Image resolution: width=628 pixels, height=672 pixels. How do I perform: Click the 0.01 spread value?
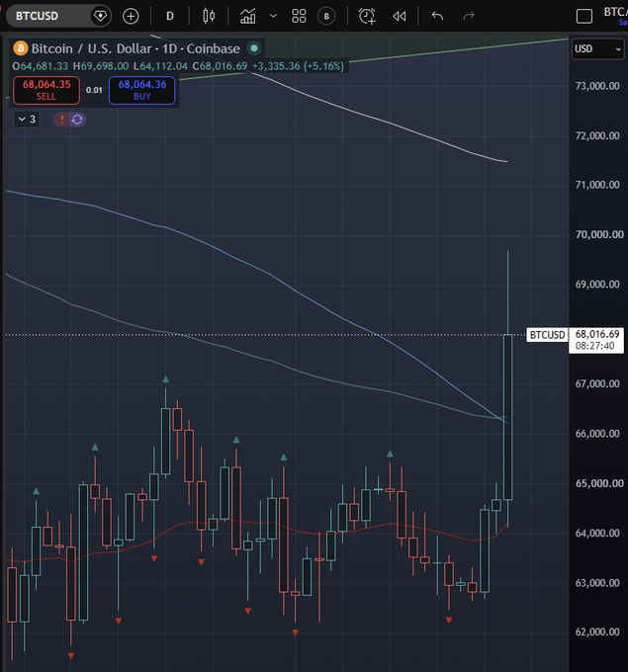[94, 90]
